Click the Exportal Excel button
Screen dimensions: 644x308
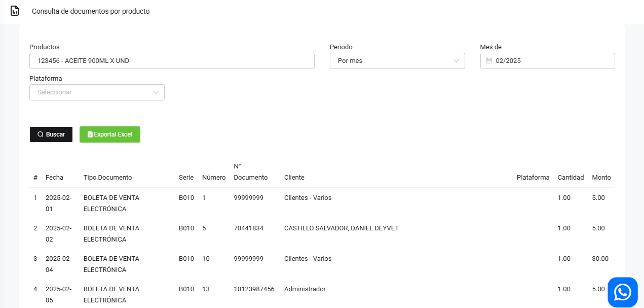[110, 134]
